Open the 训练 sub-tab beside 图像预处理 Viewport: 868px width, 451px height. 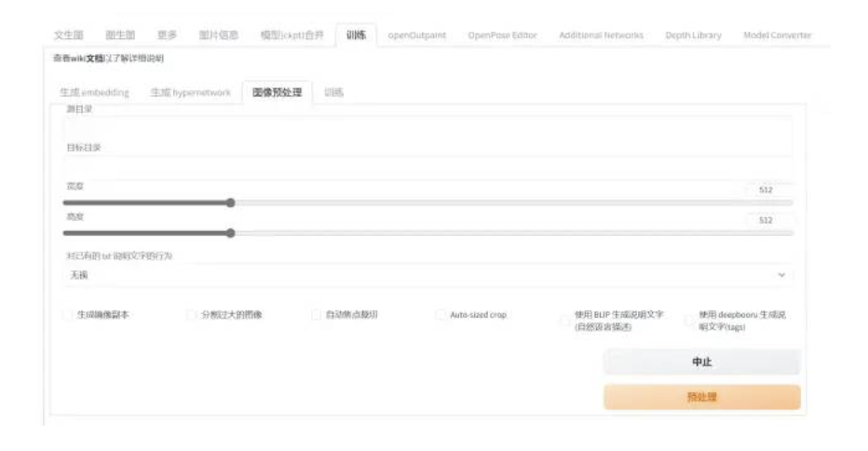[333, 92]
